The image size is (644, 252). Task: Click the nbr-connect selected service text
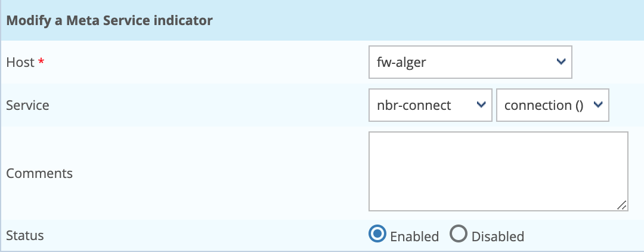tap(414, 105)
